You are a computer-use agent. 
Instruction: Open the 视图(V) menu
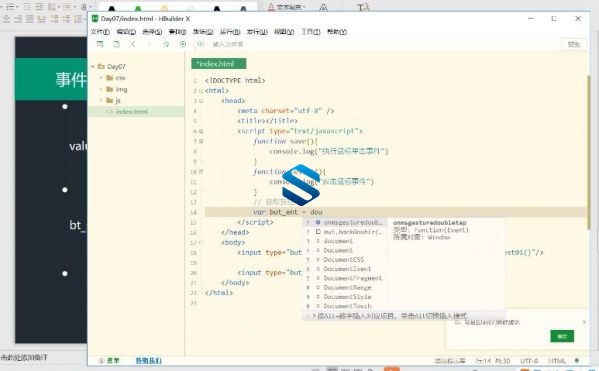tap(284, 32)
